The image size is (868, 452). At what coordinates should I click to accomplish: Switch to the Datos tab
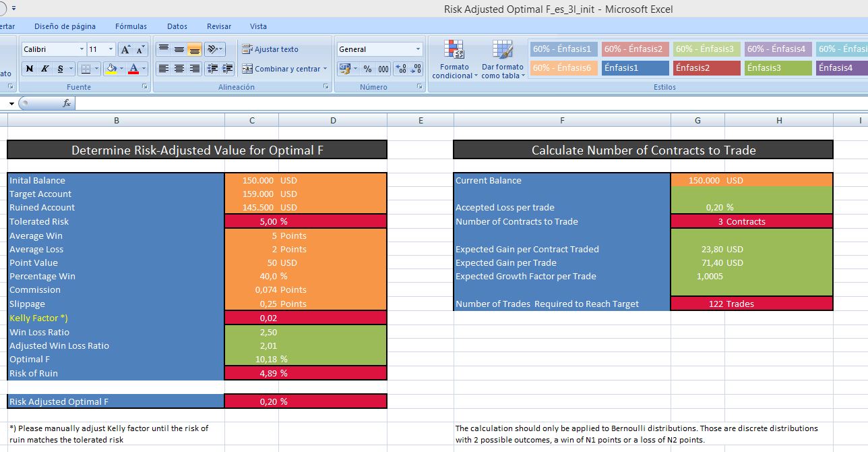click(x=177, y=26)
